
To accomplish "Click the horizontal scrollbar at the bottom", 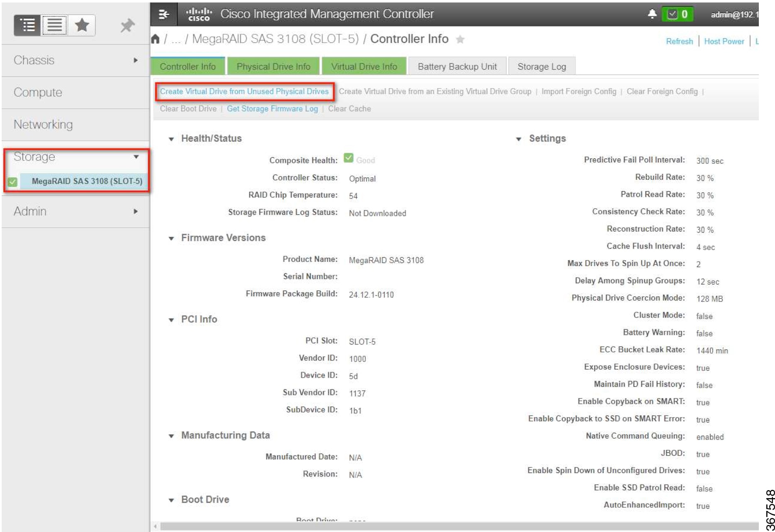I will point(459,527).
